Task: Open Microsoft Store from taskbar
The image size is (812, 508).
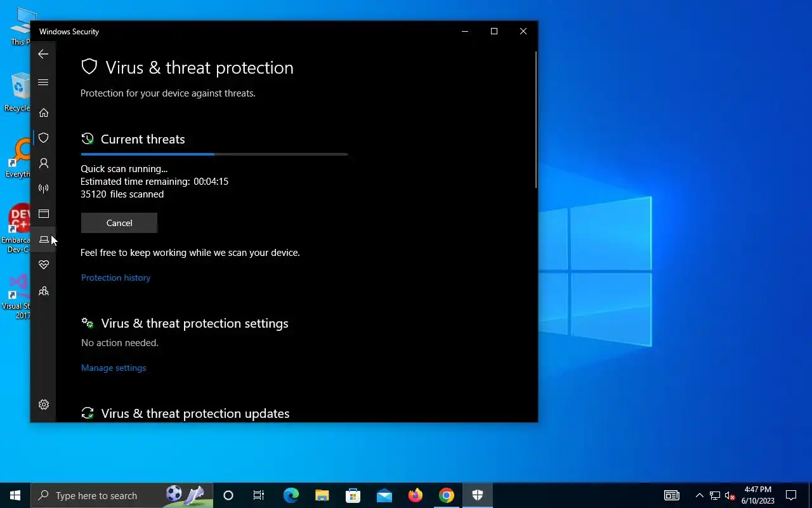Action: point(353,495)
